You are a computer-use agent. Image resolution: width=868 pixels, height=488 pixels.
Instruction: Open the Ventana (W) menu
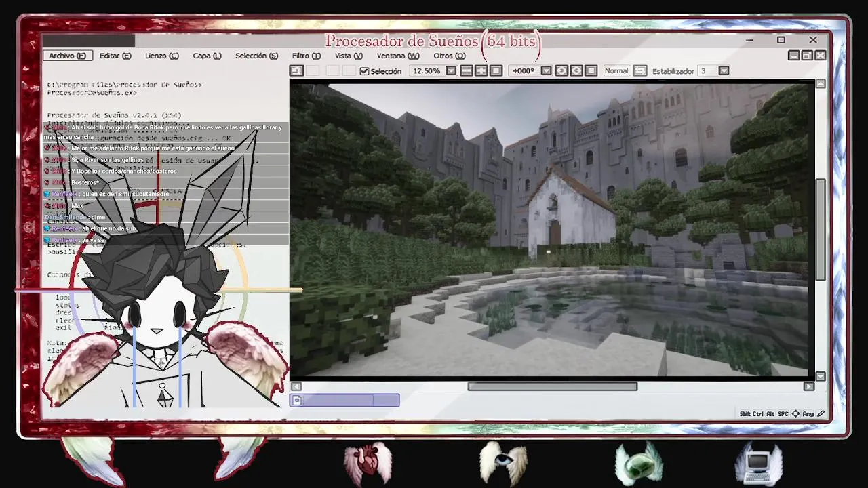pyautogui.click(x=398, y=56)
